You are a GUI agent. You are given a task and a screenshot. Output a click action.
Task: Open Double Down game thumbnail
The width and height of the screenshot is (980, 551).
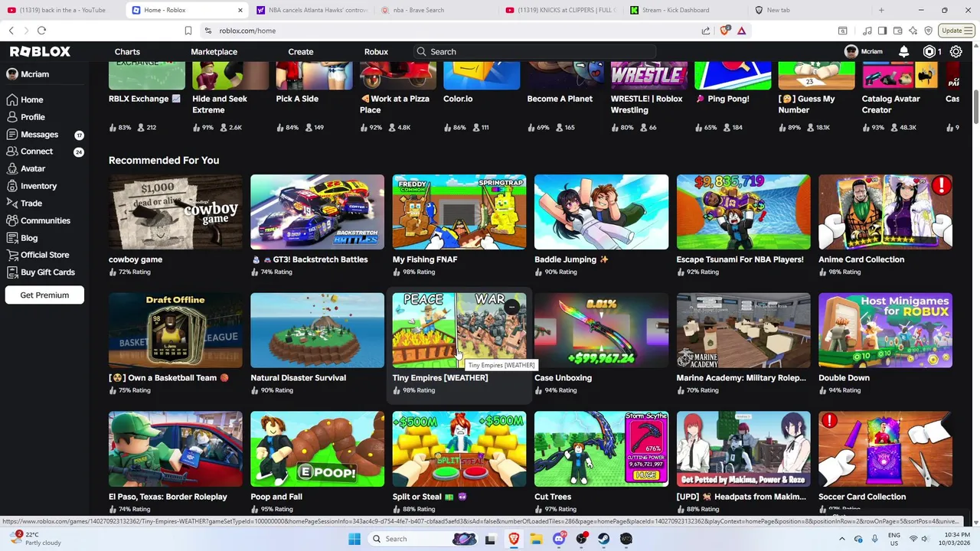(885, 331)
